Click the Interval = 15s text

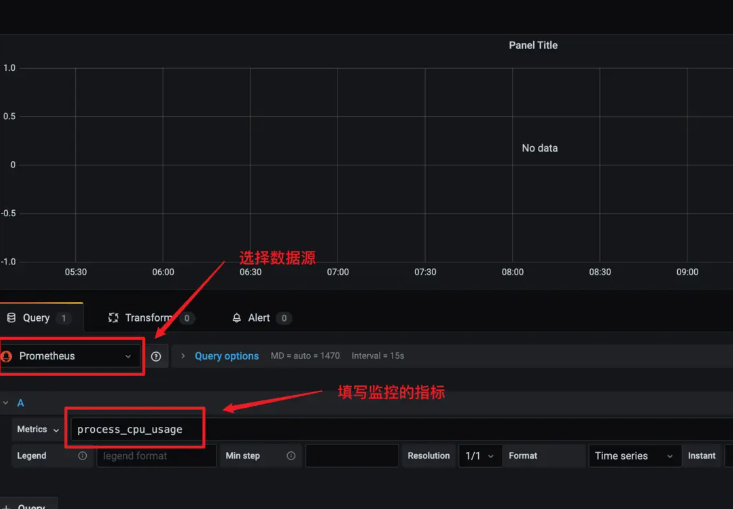(378, 356)
